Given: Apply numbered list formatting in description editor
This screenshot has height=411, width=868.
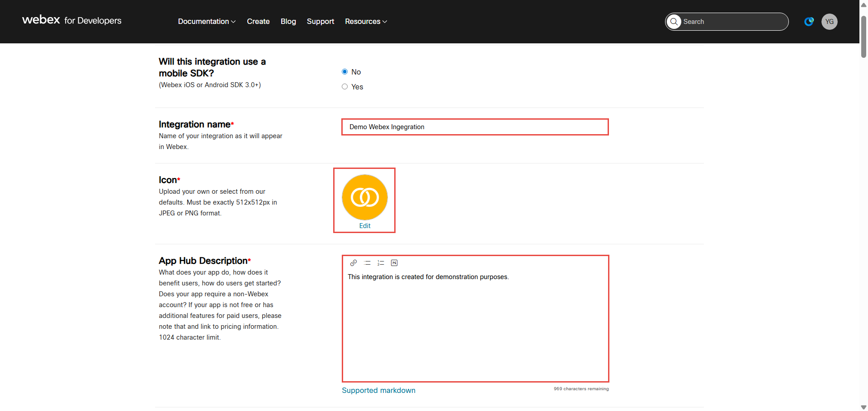Looking at the screenshot, I should click(x=381, y=263).
